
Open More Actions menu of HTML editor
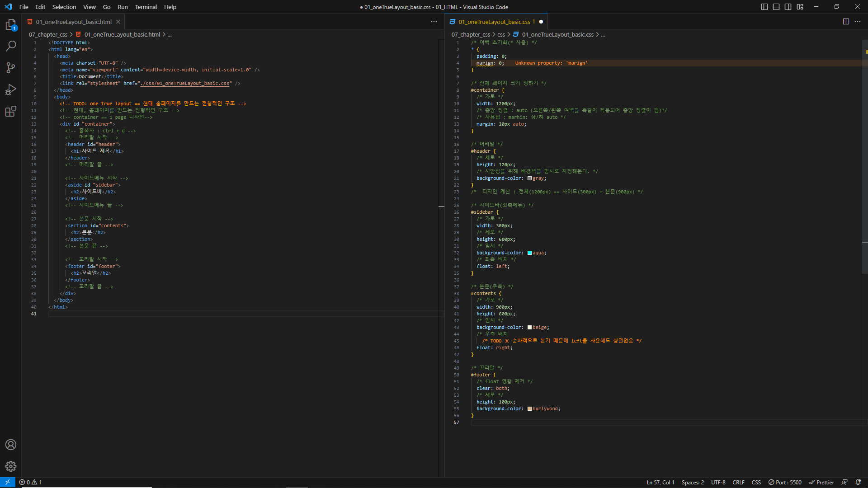point(434,22)
